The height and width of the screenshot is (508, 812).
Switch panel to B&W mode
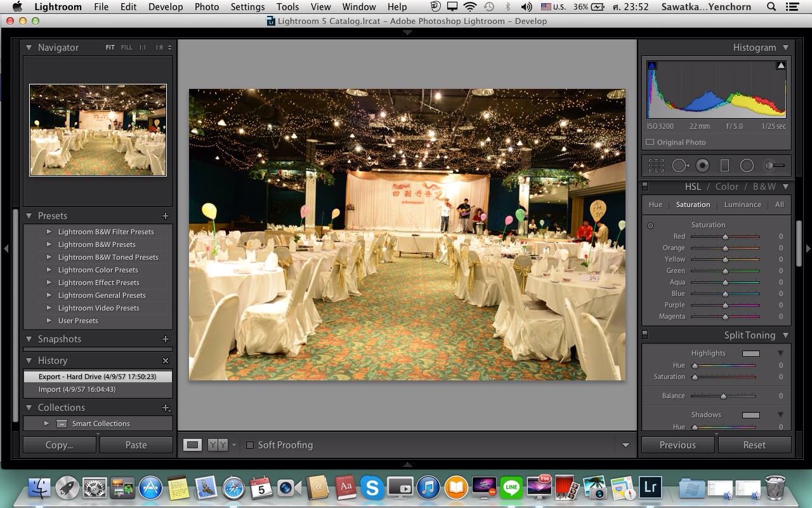pos(764,187)
